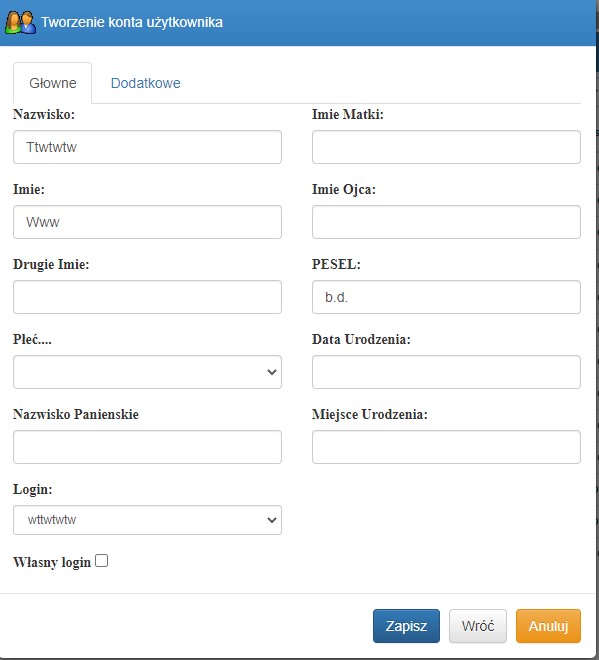Click the Tworzenie konta użytkownika title

(x=132, y=22)
